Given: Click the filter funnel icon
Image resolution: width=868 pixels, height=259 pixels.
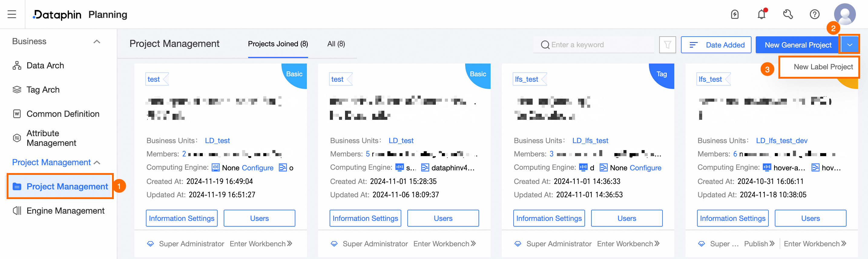Looking at the screenshot, I should pyautogui.click(x=667, y=45).
